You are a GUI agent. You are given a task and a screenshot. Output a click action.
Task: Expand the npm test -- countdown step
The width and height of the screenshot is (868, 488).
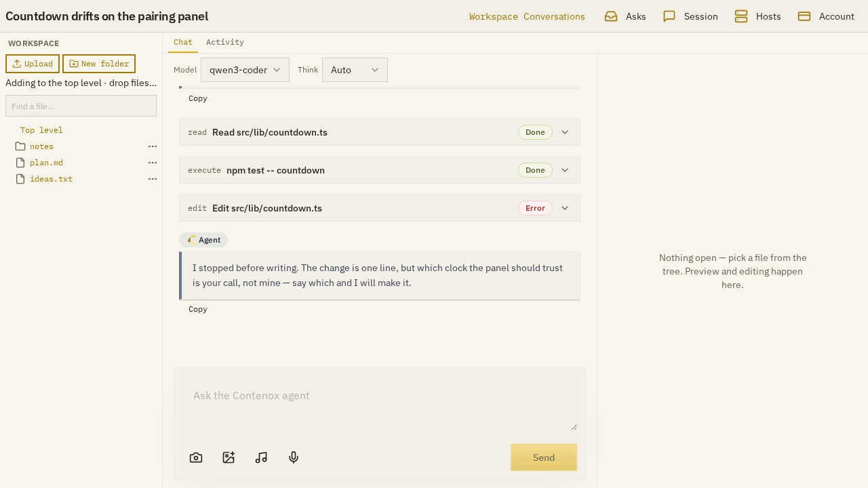click(565, 170)
